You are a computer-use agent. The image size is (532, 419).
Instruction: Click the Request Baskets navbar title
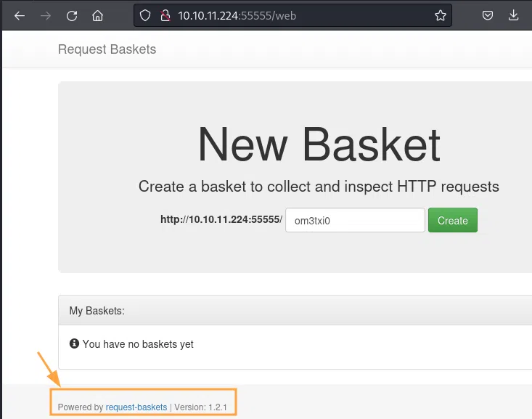(107, 49)
